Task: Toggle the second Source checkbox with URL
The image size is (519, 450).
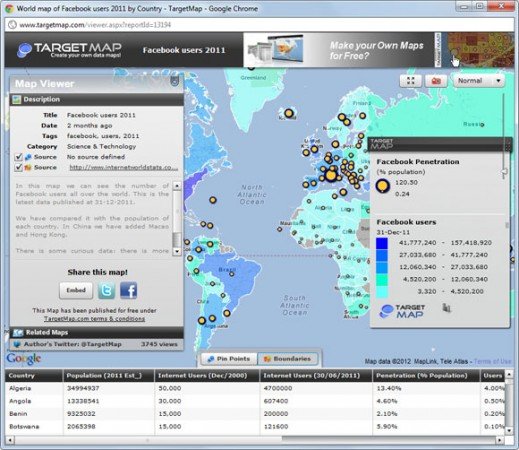Action: [x=19, y=167]
